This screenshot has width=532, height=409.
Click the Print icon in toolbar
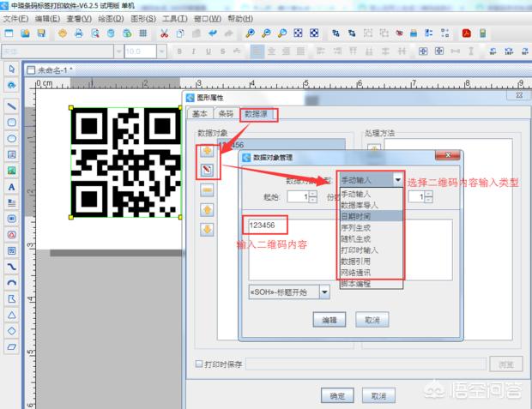click(x=79, y=33)
